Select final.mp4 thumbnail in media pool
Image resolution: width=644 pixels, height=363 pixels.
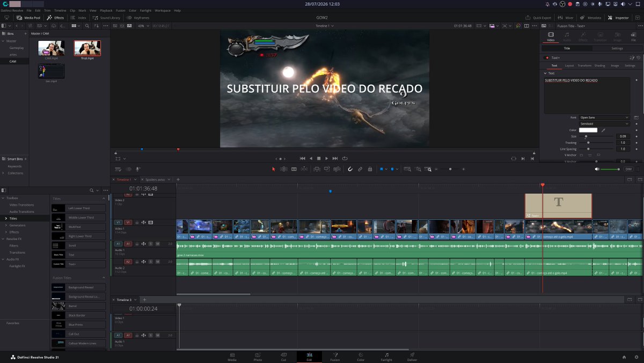pyautogui.click(x=87, y=48)
